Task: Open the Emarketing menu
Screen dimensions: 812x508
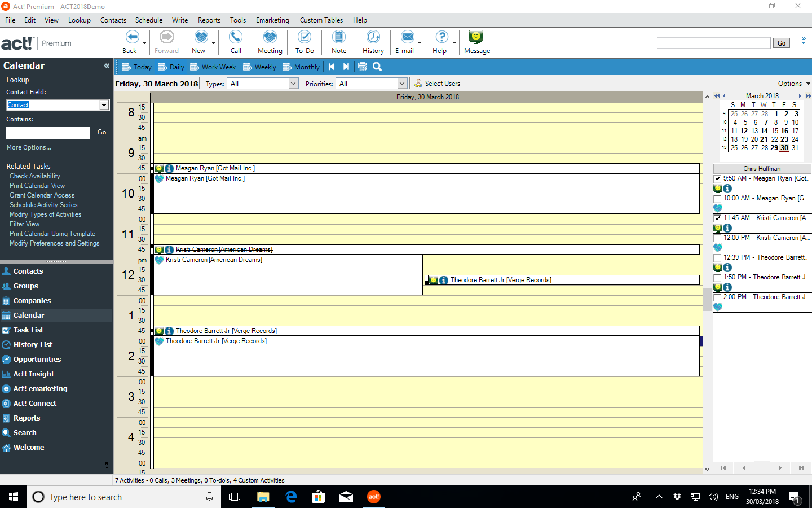Action: point(272,20)
